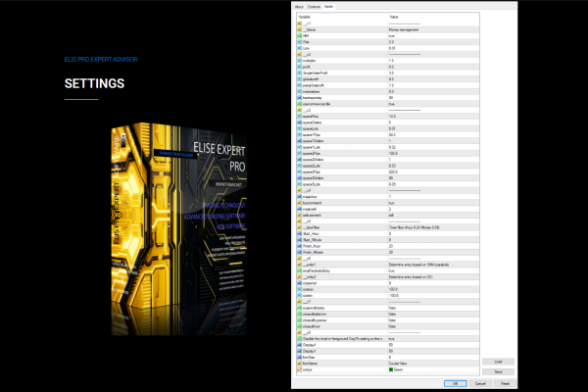Click the pairglobalprofit variable name
This screenshot has height=392, width=588.
(x=314, y=85)
